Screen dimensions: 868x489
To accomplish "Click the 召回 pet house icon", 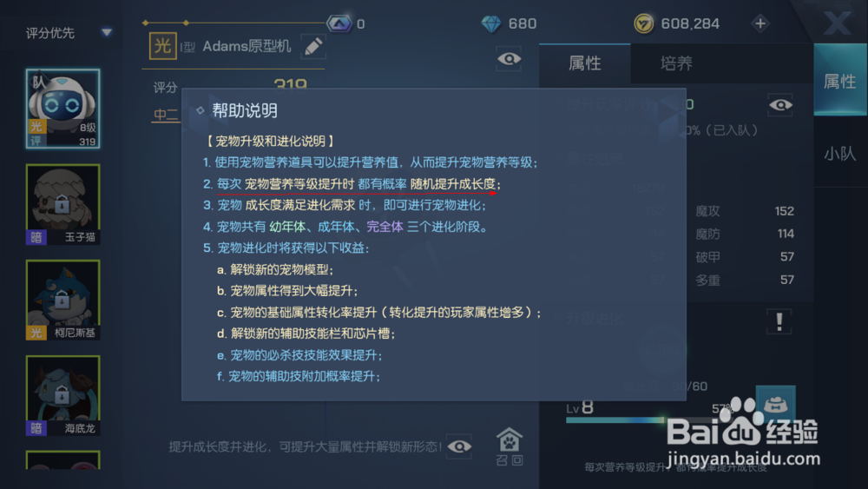I will (510, 446).
